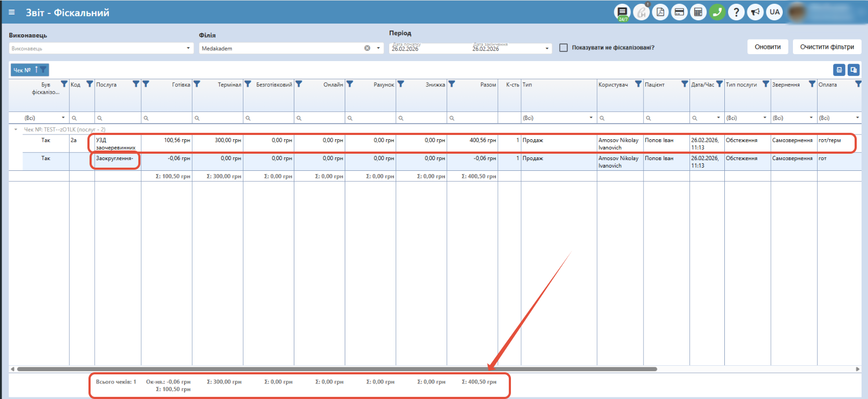This screenshot has width=868, height=399.
Task: Open the Тип column (Всі) filter dropdown
Action: coord(591,118)
